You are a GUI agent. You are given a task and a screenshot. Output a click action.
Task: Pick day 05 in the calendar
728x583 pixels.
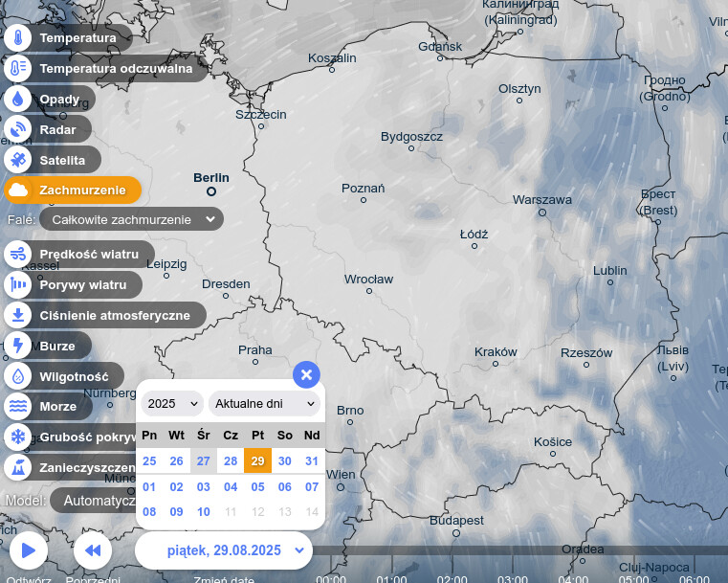point(257,486)
